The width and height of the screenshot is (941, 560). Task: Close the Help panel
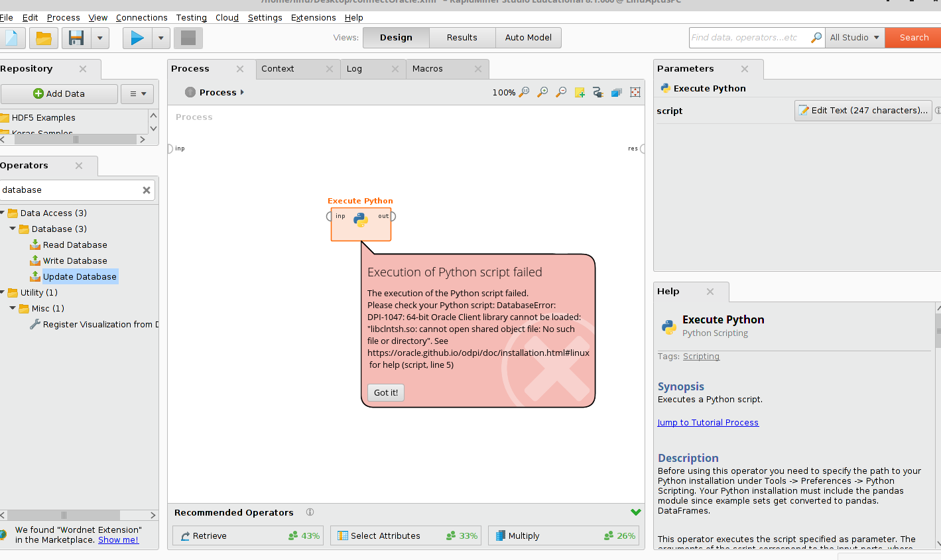coord(710,292)
